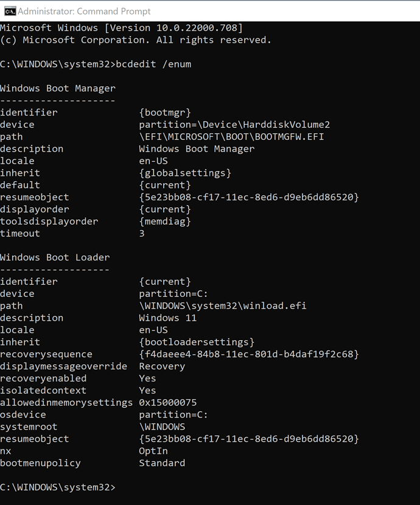This screenshot has width=420, height=505.
Task: Click the nx OptIn value
Action: (153, 451)
